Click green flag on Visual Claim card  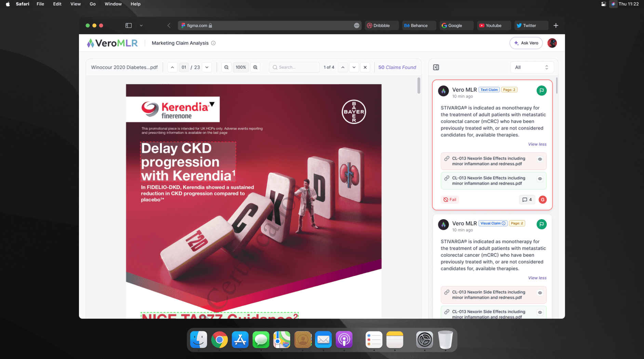point(541,224)
